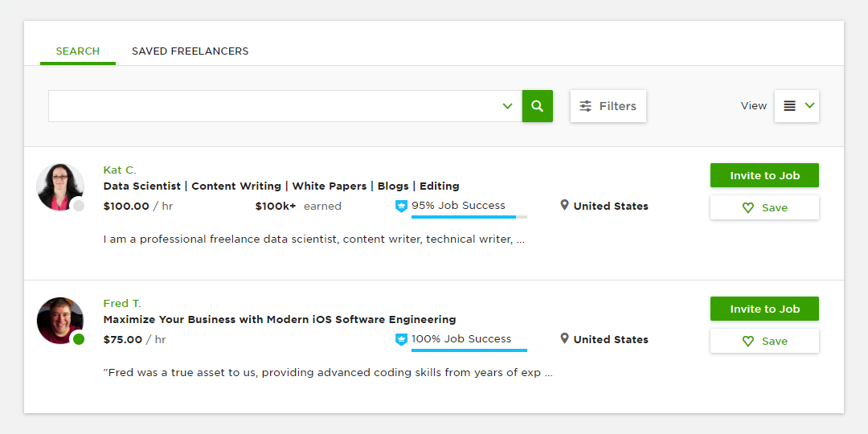
Task: Click the location pin icon in Fred T.'s row
Action: (x=565, y=339)
